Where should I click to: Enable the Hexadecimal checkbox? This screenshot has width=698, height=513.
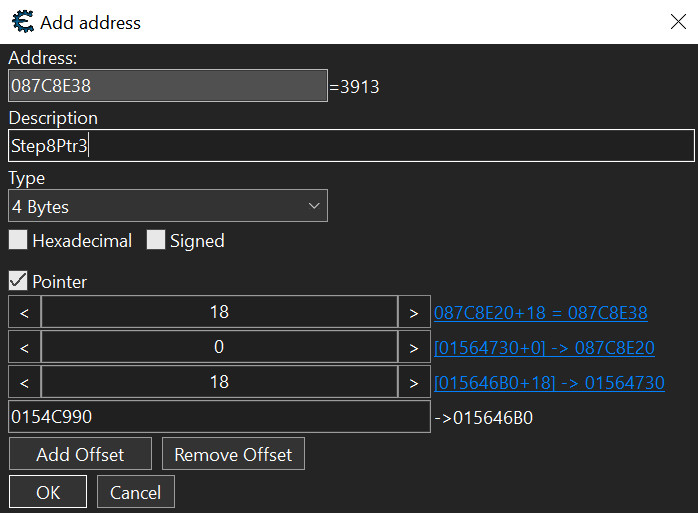tap(18, 241)
